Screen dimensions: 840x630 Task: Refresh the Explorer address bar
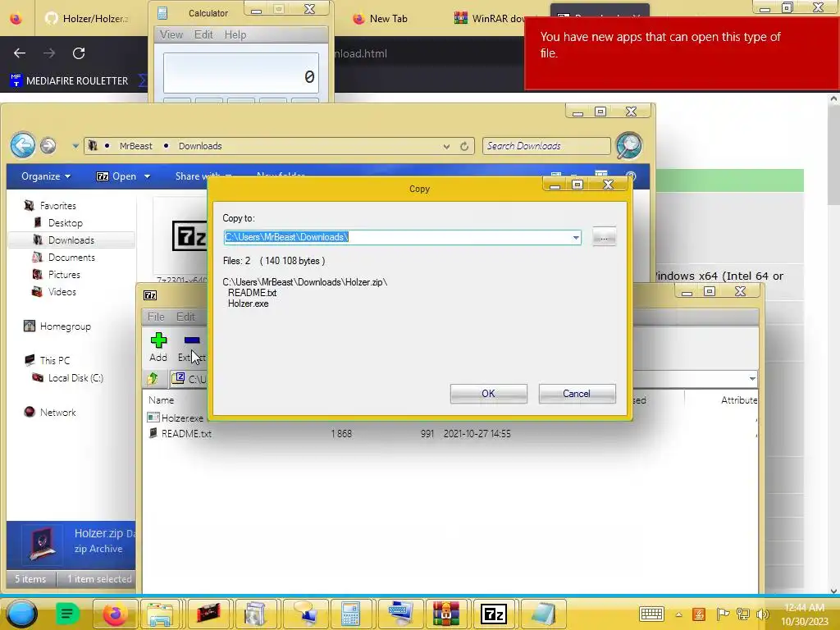[464, 146]
